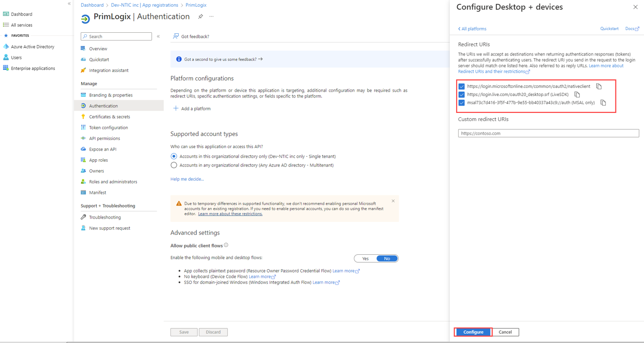Click the Discard button
This screenshot has height=343, width=644.
pyautogui.click(x=213, y=332)
